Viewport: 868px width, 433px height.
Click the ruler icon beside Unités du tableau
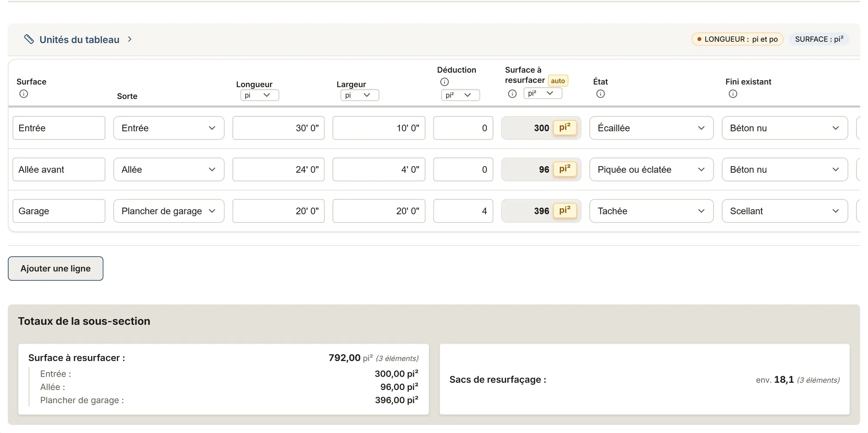29,39
